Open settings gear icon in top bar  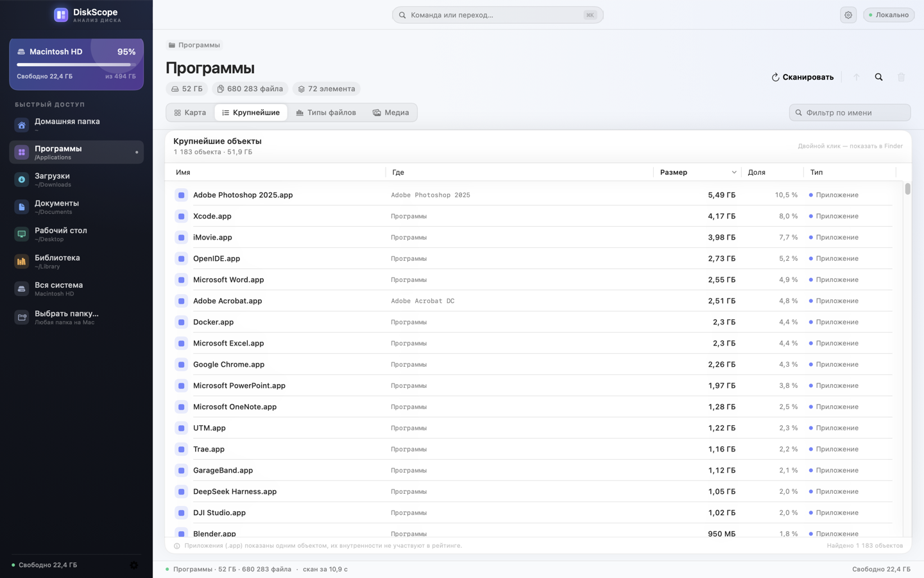(848, 15)
